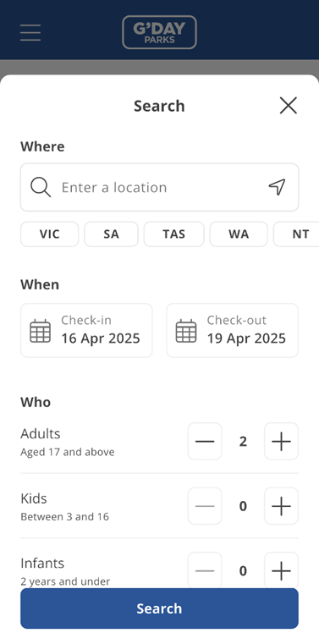Add one to Kids count
319x644 pixels.
[281, 506]
